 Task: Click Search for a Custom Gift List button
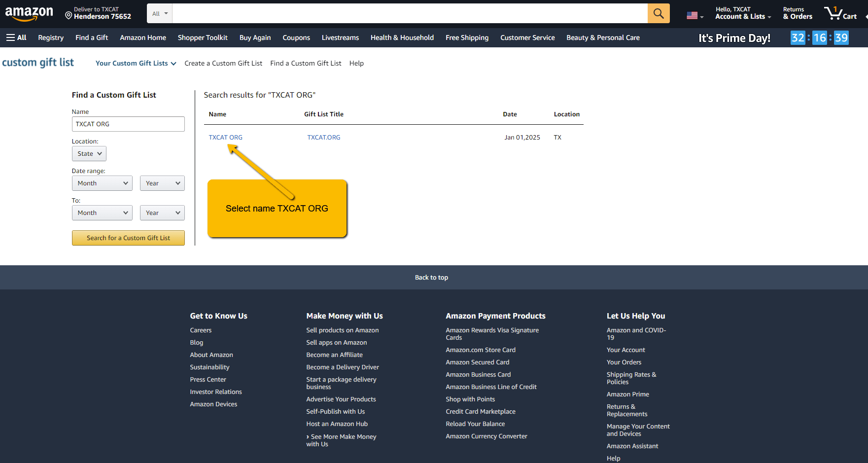pos(128,238)
